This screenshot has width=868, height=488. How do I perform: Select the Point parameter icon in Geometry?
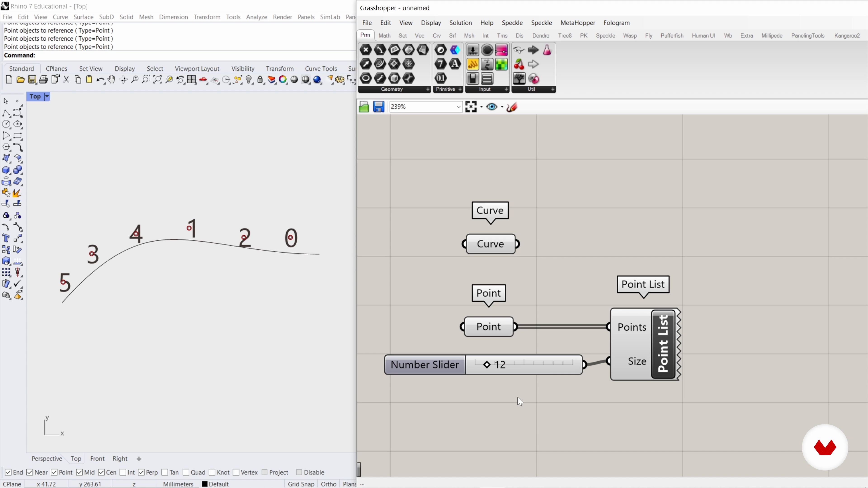click(366, 50)
